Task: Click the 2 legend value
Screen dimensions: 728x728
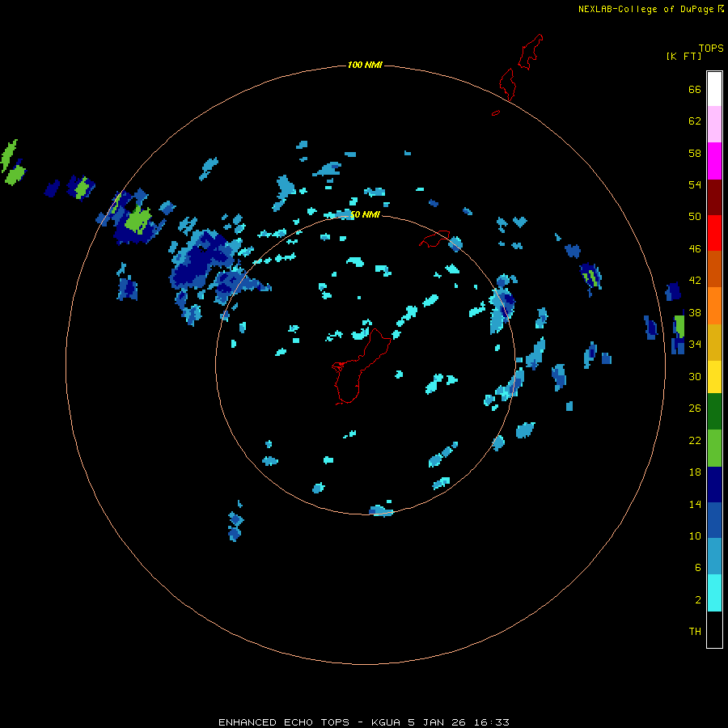Action: coord(698,600)
